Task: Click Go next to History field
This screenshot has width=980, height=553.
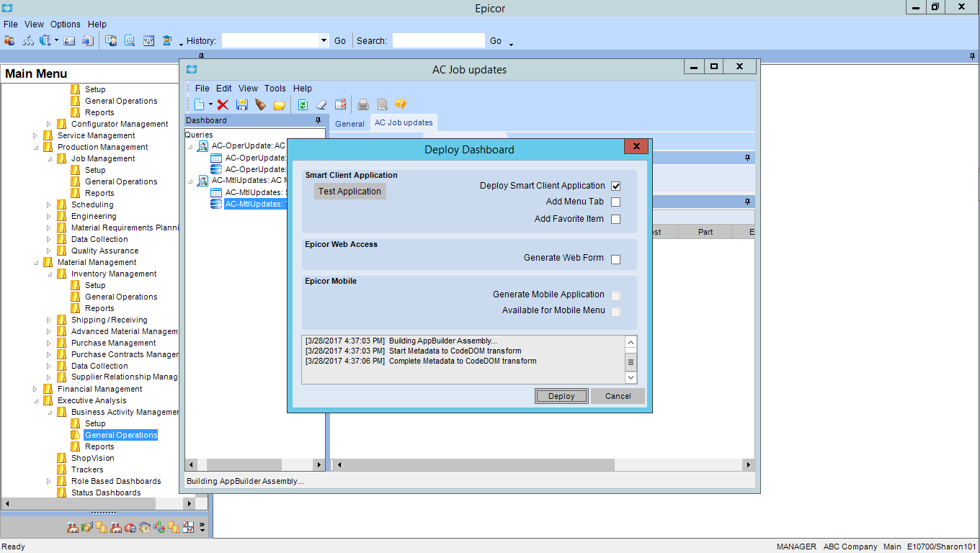Action: 340,41
